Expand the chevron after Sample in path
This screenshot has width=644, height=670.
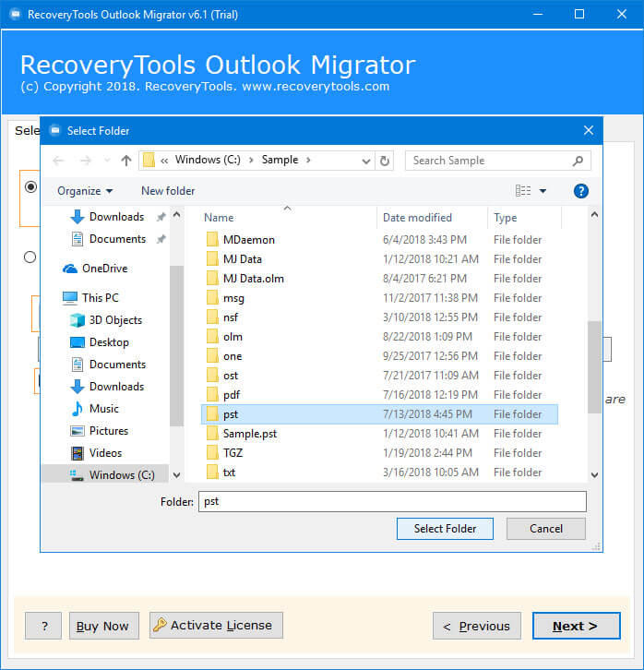click(308, 160)
